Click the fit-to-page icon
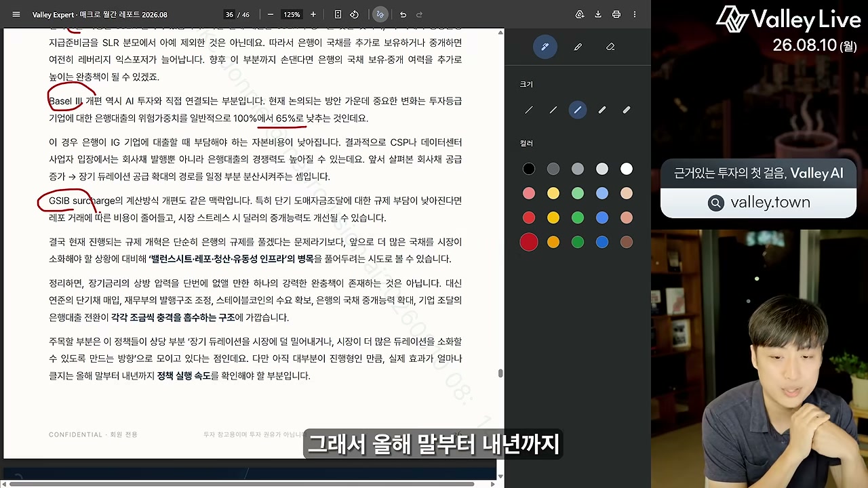This screenshot has height=488, width=868. pos(338,14)
